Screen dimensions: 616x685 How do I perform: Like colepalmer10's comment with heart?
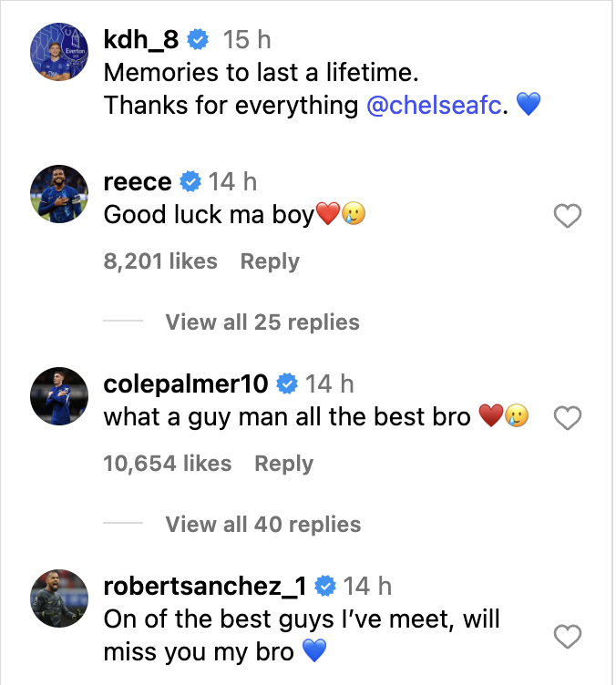pos(568,418)
